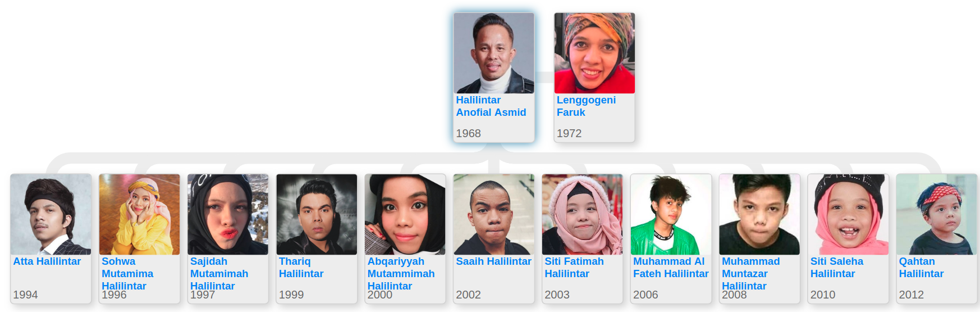Open Halilintar Anofial Asmid's portrait photo

[494, 53]
